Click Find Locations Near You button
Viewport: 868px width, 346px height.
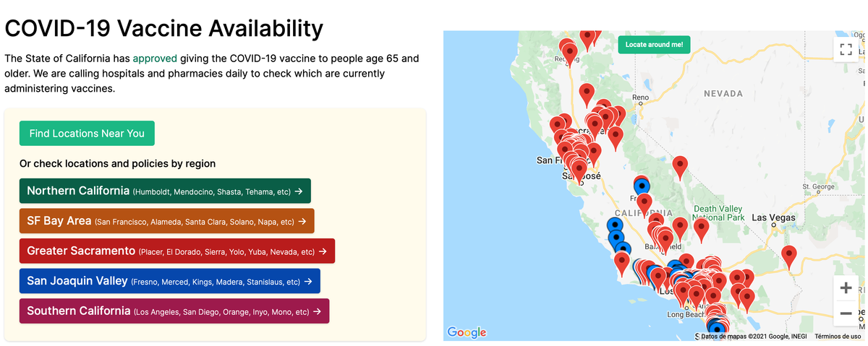tap(87, 134)
